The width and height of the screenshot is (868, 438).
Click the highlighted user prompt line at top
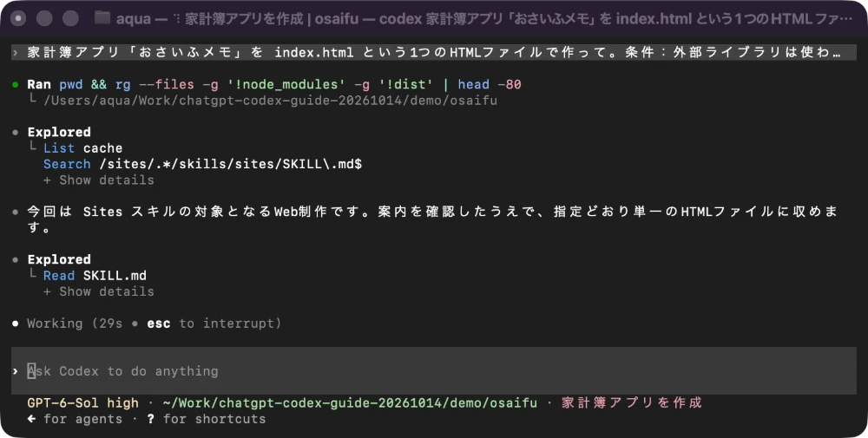coord(434,53)
